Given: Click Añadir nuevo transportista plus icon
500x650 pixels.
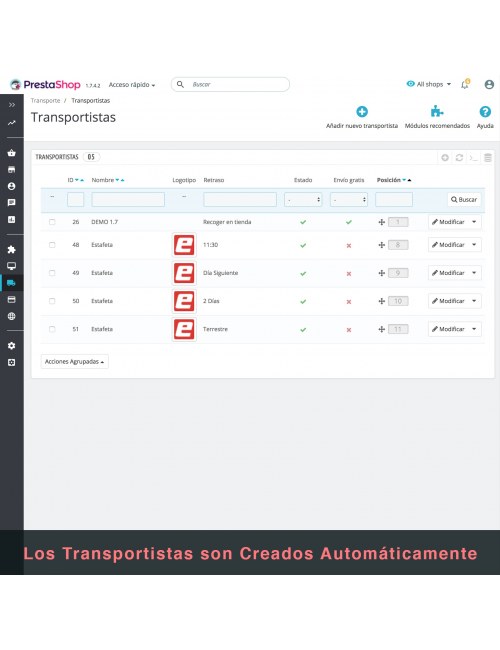Looking at the screenshot, I should 362,112.
